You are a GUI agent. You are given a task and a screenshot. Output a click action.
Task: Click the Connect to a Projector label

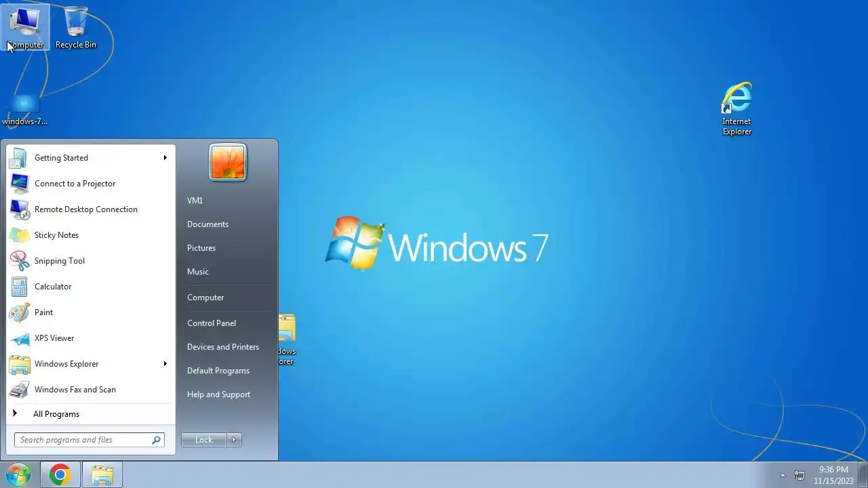[75, 184]
